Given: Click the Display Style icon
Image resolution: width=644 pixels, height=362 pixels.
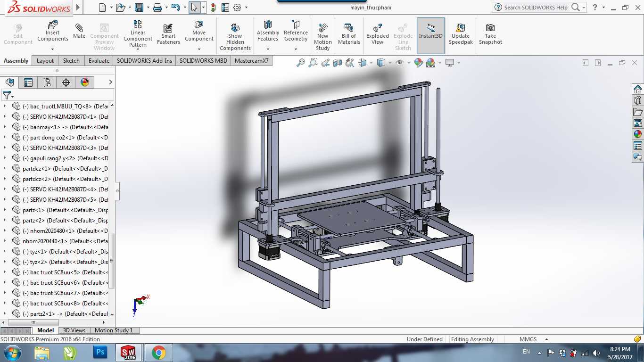Looking at the screenshot, I should 381,63.
